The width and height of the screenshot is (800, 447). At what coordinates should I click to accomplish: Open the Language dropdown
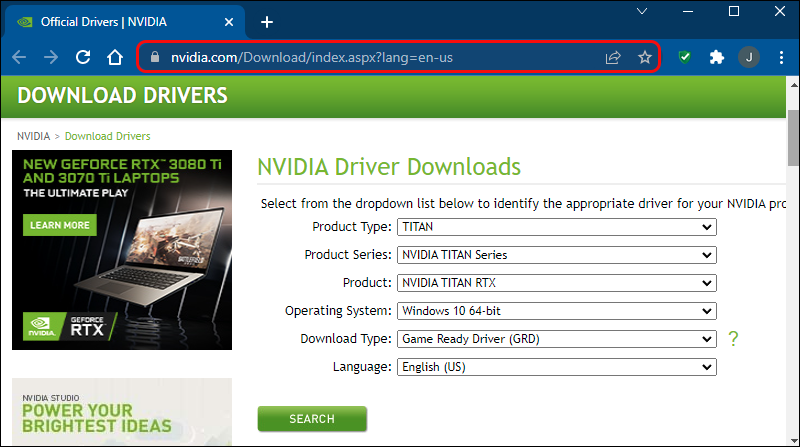pyautogui.click(x=557, y=367)
